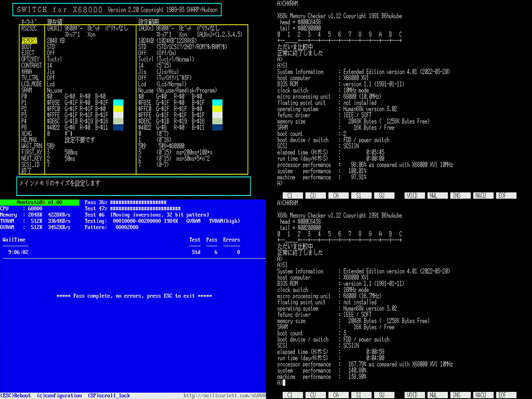Click NWL function key in lower terminal
This screenshot has height=399, width=532.
(437, 395)
